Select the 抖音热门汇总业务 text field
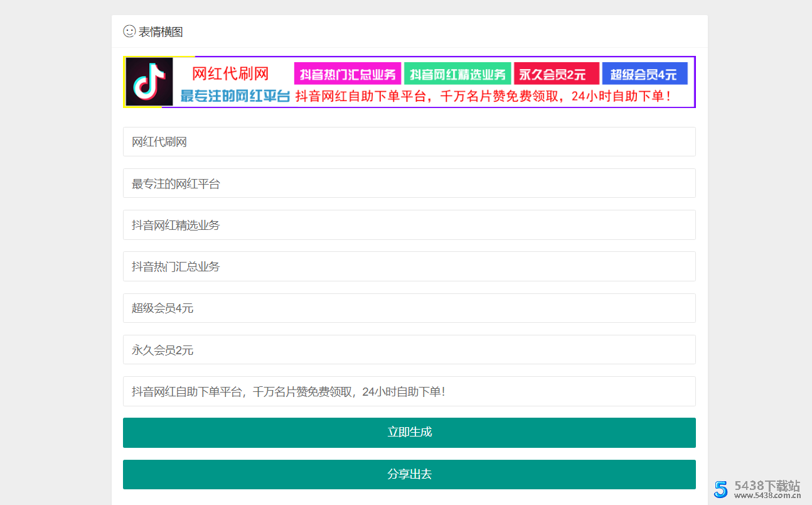The width and height of the screenshot is (812, 505). point(409,266)
